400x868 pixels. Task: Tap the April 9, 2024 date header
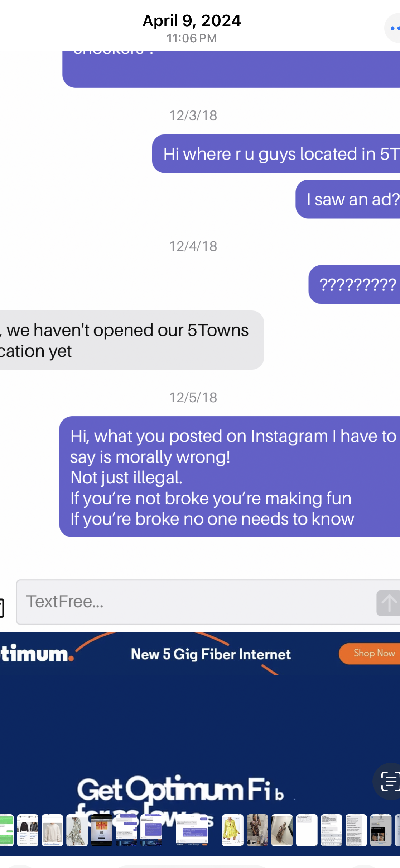click(x=192, y=21)
